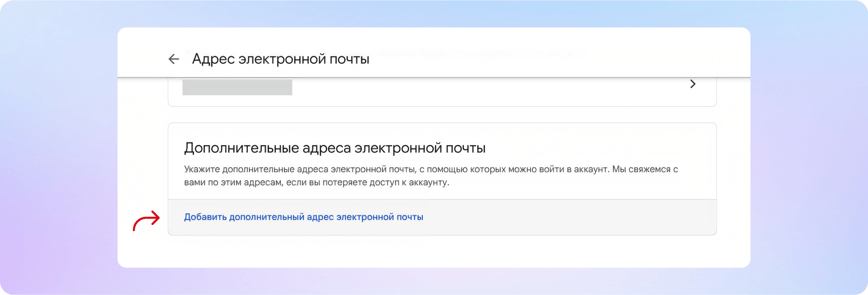Click the word "Дополнительные" in the section heading
The height and width of the screenshot is (295, 868).
pos(241,148)
